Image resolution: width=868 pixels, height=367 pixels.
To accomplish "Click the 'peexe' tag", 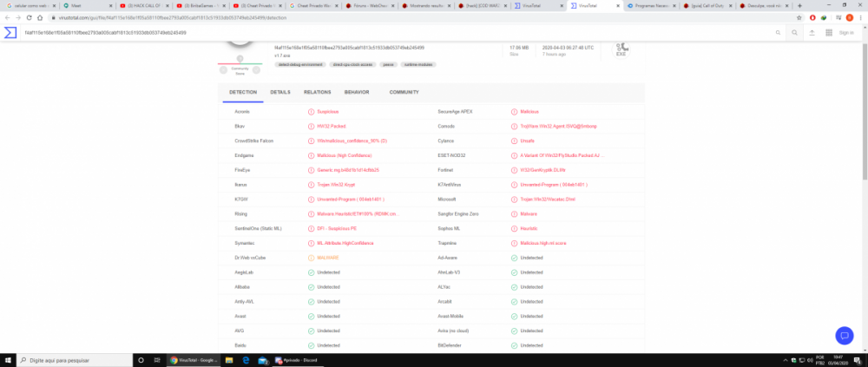I will click(x=389, y=64).
